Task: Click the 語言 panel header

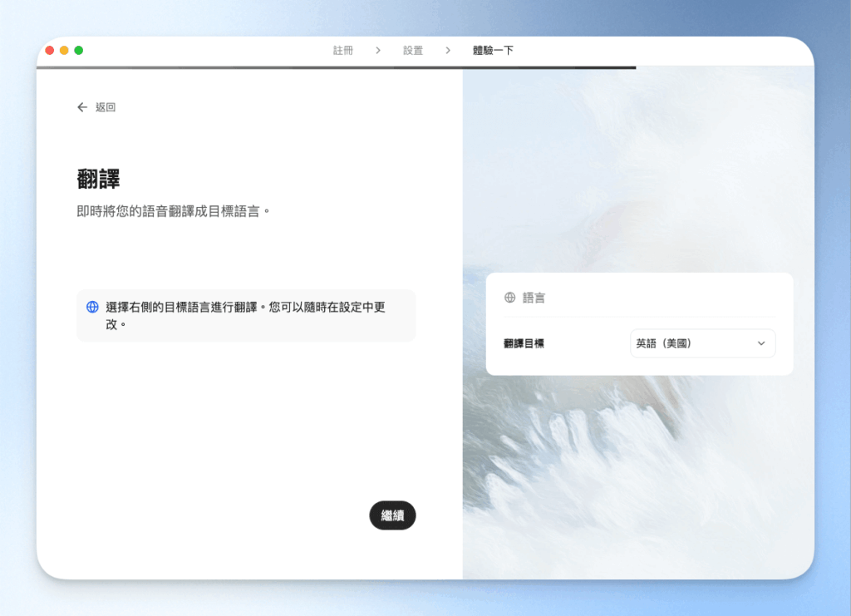Action: click(x=533, y=298)
